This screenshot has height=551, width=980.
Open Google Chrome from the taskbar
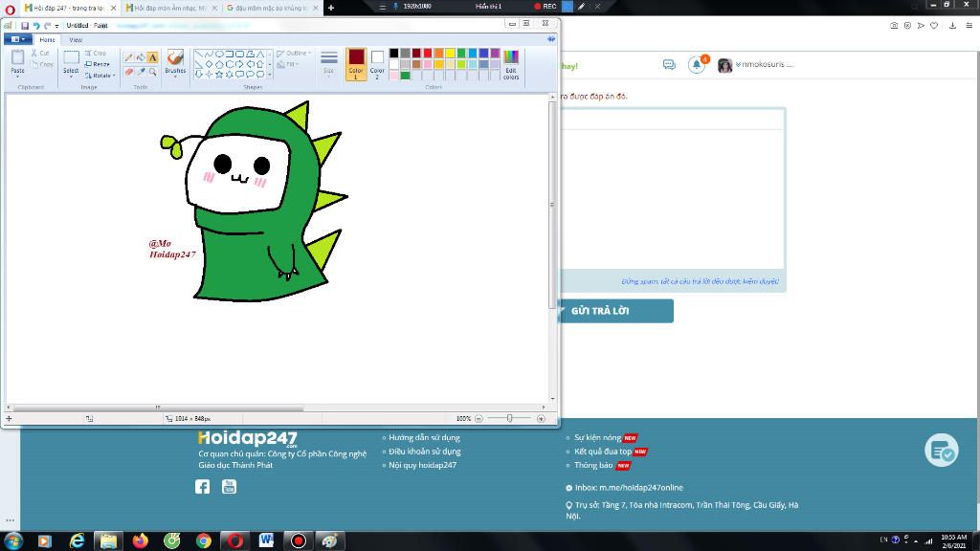click(x=204, y=540)
